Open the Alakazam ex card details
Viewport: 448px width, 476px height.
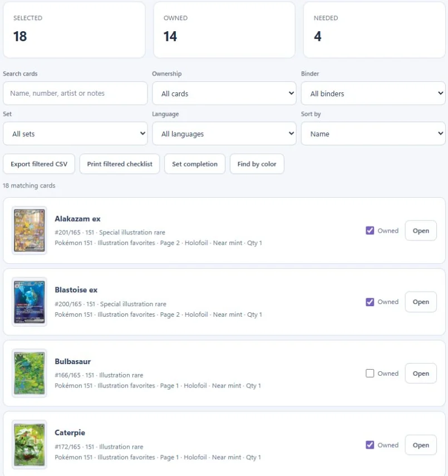pyautogui.click(x=421, y=230)
